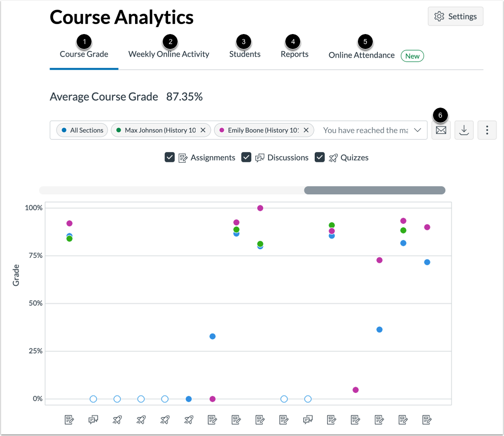504x436 pixels.
Task: Click the download analytics data icon
Action: [x=463, y=130]
